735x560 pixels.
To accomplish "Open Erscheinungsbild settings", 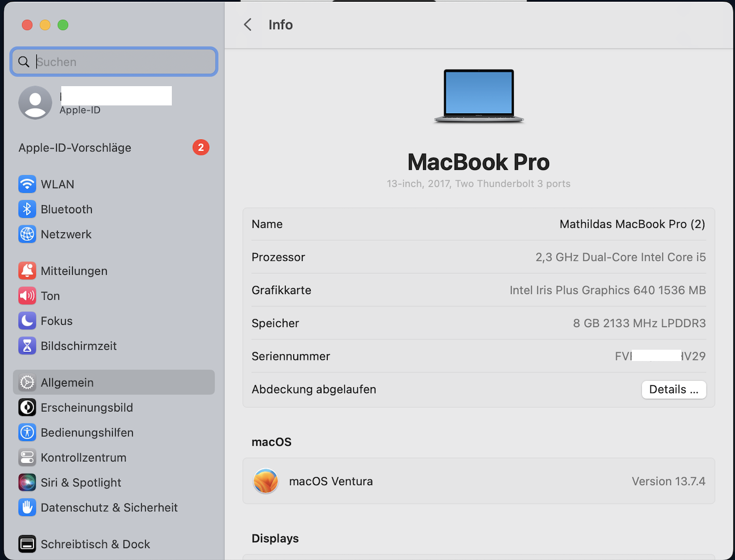I will click(114, 408).
